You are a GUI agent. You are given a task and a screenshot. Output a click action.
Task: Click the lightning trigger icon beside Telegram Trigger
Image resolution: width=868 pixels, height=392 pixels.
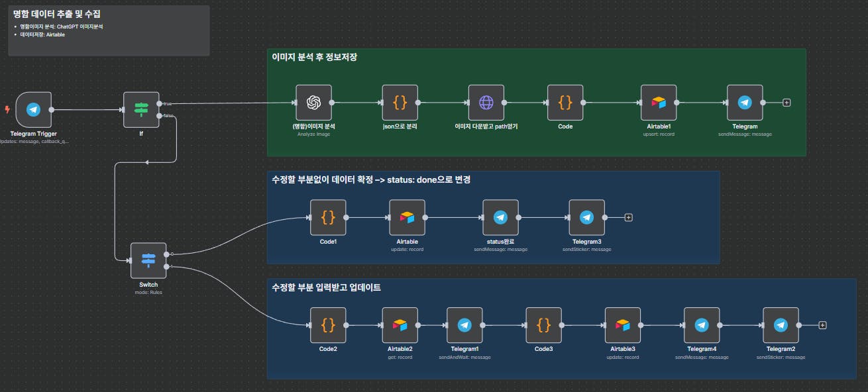pos(7,109)
